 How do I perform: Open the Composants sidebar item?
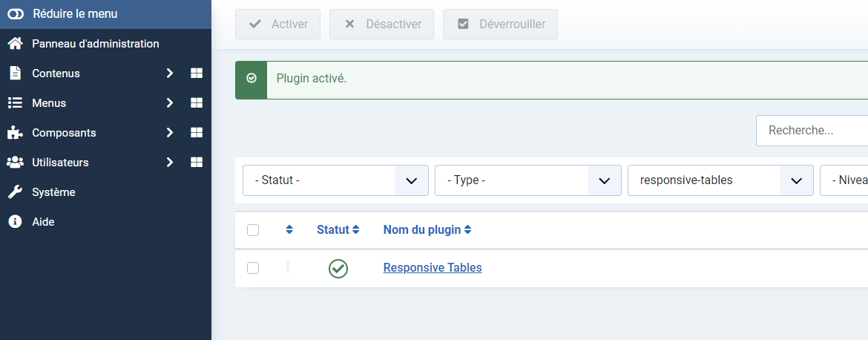point(64,133)
